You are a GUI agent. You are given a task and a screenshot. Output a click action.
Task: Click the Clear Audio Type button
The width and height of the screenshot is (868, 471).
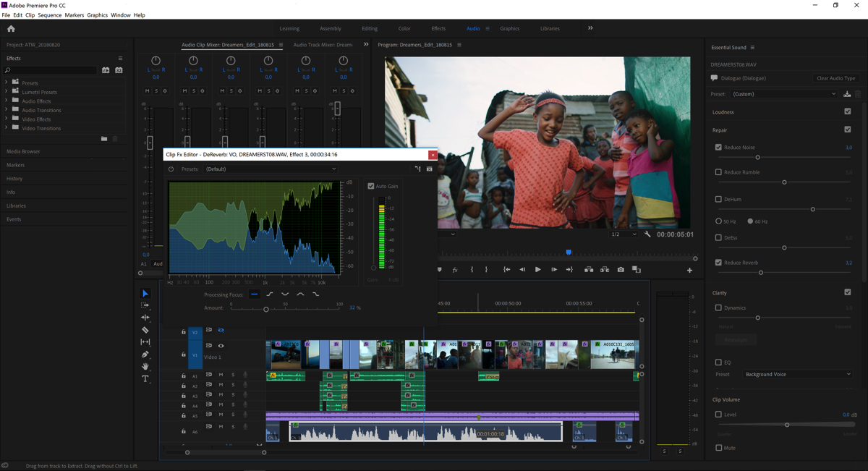pos(835,78)
